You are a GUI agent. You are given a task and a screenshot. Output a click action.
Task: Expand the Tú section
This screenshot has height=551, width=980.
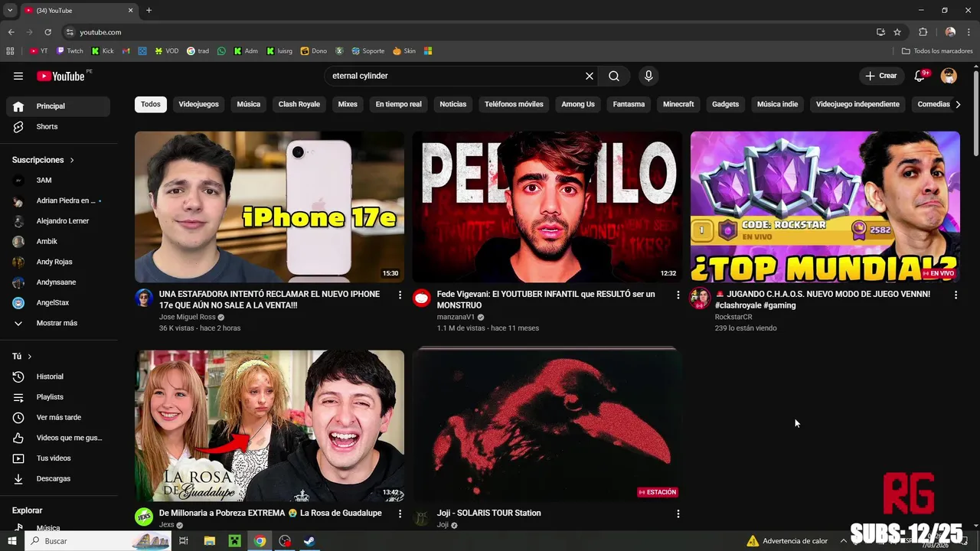tap(22, 357)
